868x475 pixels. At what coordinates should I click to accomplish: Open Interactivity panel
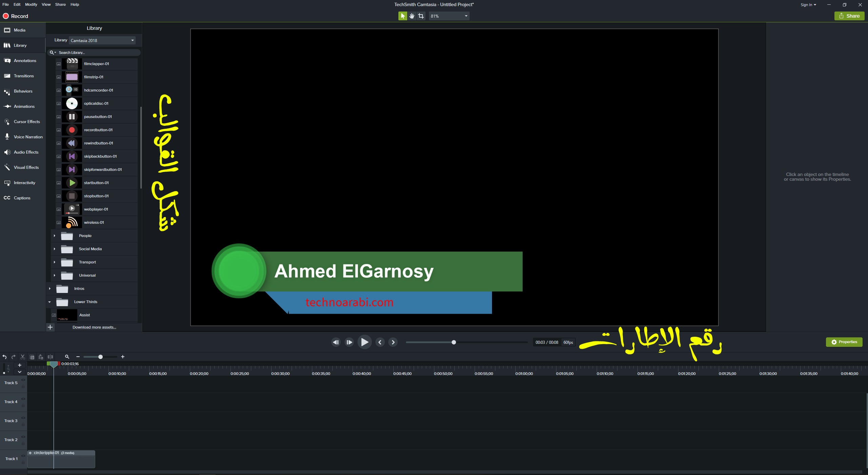point(22,183)
